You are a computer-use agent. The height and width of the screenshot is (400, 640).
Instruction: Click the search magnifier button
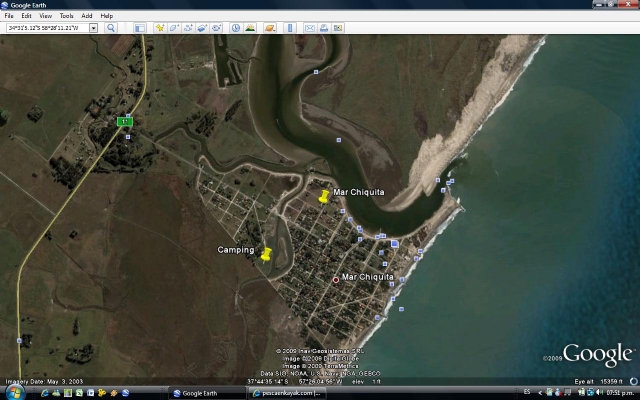coord(110,28)
